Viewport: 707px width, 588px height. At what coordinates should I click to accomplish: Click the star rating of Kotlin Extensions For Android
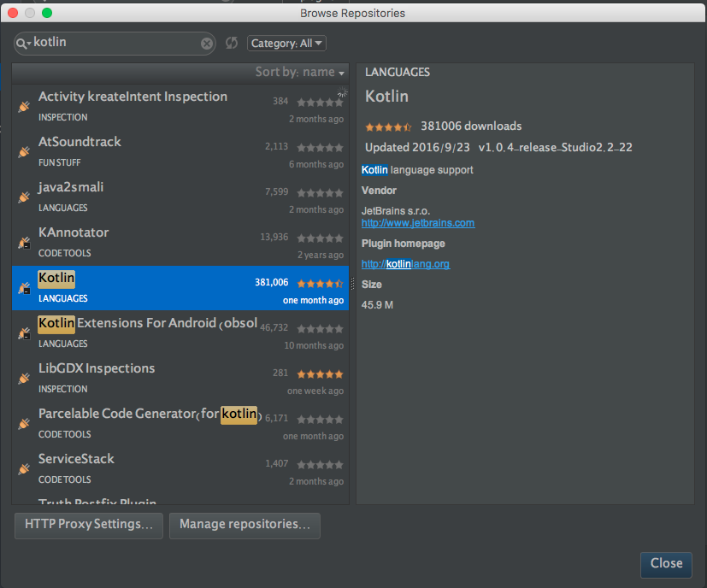coord(320,329)
